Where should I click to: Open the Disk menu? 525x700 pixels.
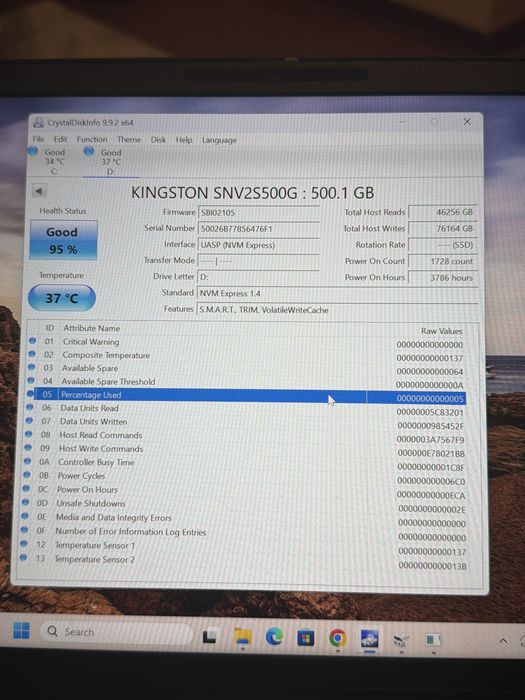tap(158, 140)
